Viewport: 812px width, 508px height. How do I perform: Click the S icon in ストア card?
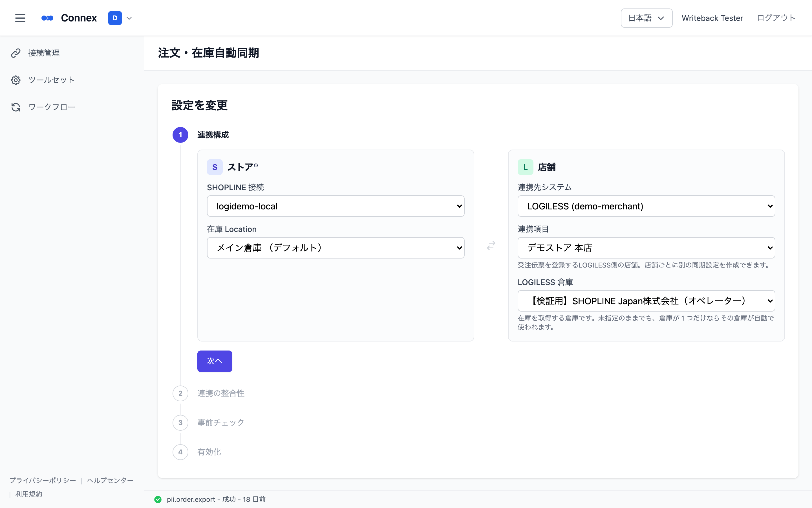[x=215, y=167]
